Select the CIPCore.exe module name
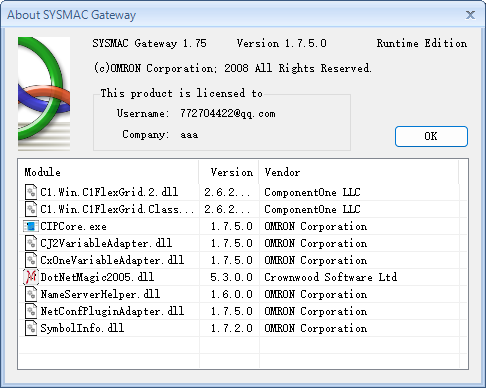486x388 pixels. (x=73, y=226)
